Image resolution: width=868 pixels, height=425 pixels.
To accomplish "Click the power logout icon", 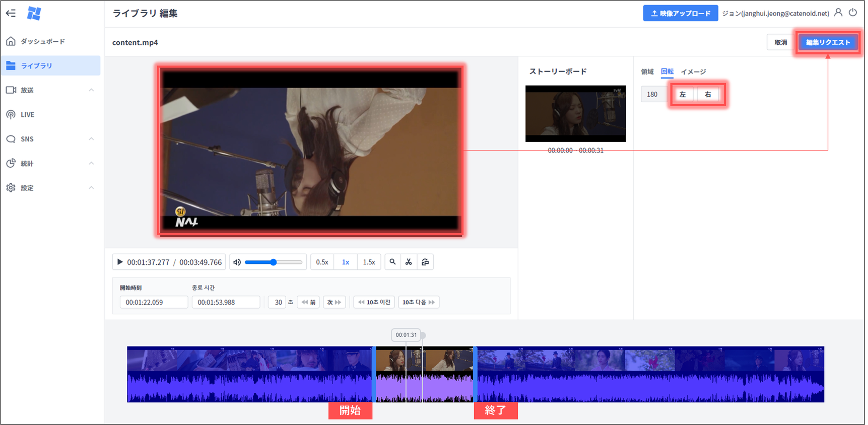I will click(x=853, y=13).
